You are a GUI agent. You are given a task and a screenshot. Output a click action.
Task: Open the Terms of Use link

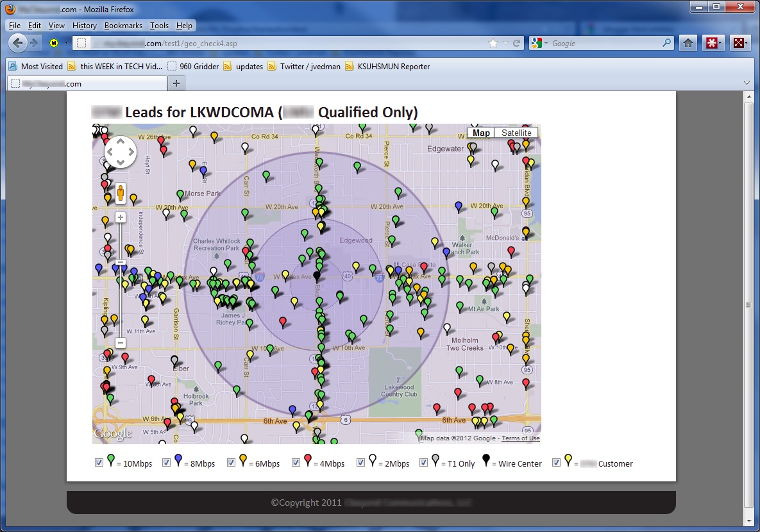click(521, 438)
